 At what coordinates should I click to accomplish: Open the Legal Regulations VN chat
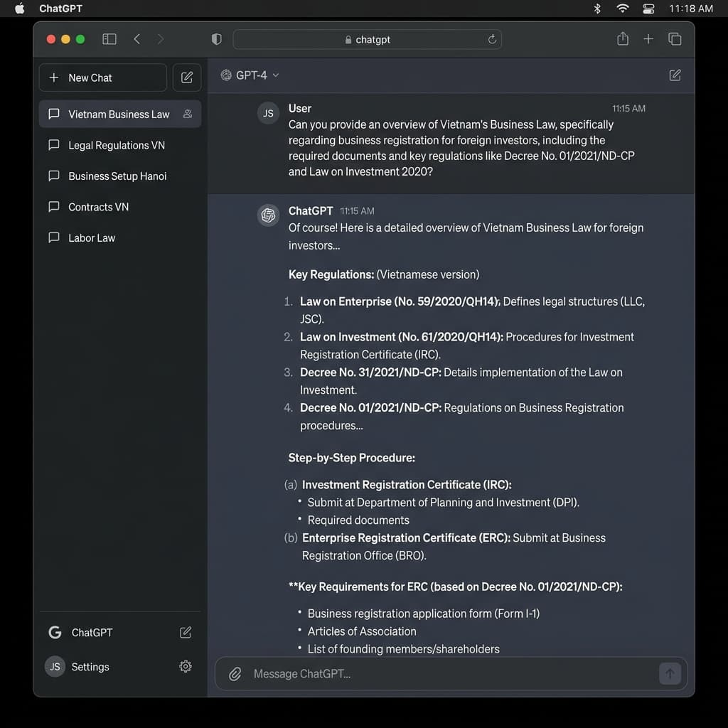pyautogui.click(x=119, y=145)
